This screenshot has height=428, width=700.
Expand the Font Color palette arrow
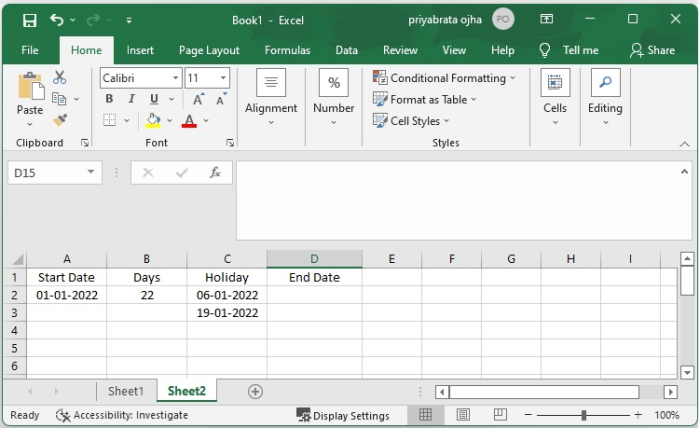[x=206, y=121]
